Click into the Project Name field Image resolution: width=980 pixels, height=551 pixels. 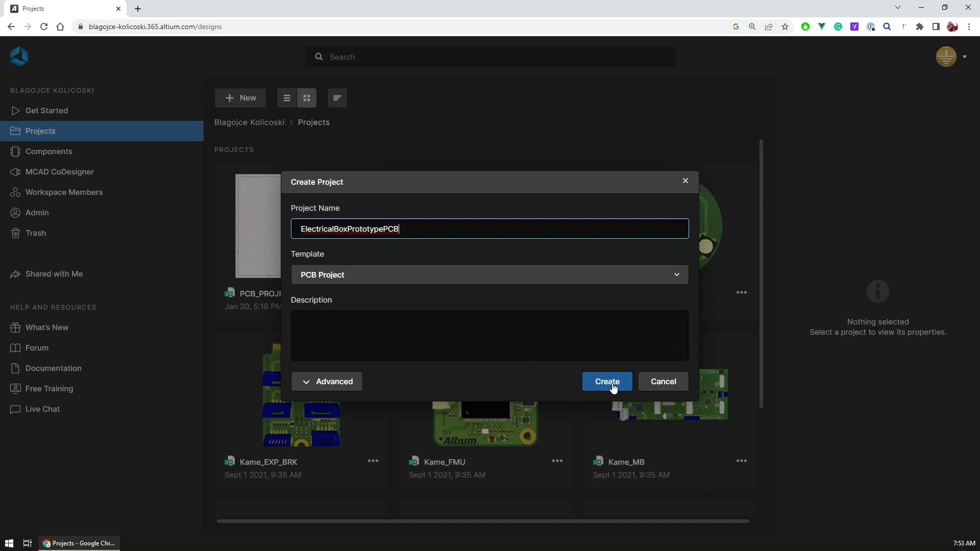click(490, 229)
